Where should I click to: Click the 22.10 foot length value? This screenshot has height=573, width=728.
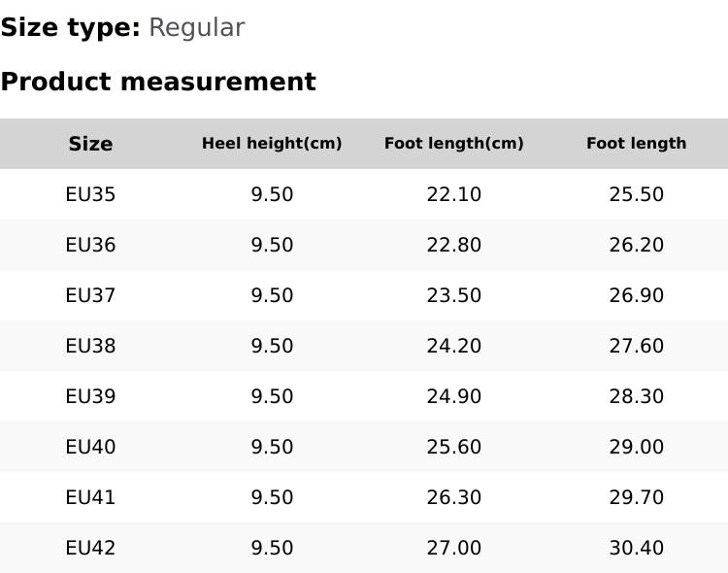pyautogui.click(x=453, y=194)
